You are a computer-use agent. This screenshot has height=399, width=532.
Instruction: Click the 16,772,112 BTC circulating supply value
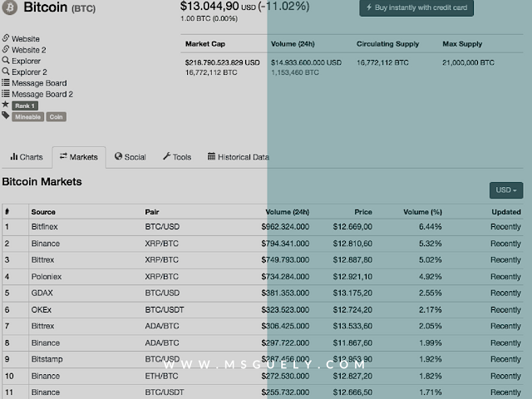(382, 63)
